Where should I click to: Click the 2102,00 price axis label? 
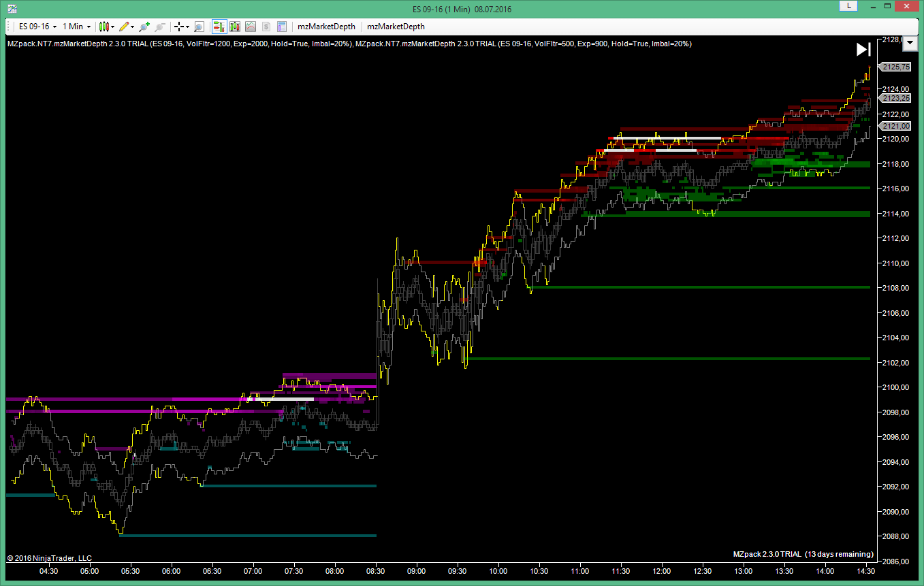click(896, 363)
